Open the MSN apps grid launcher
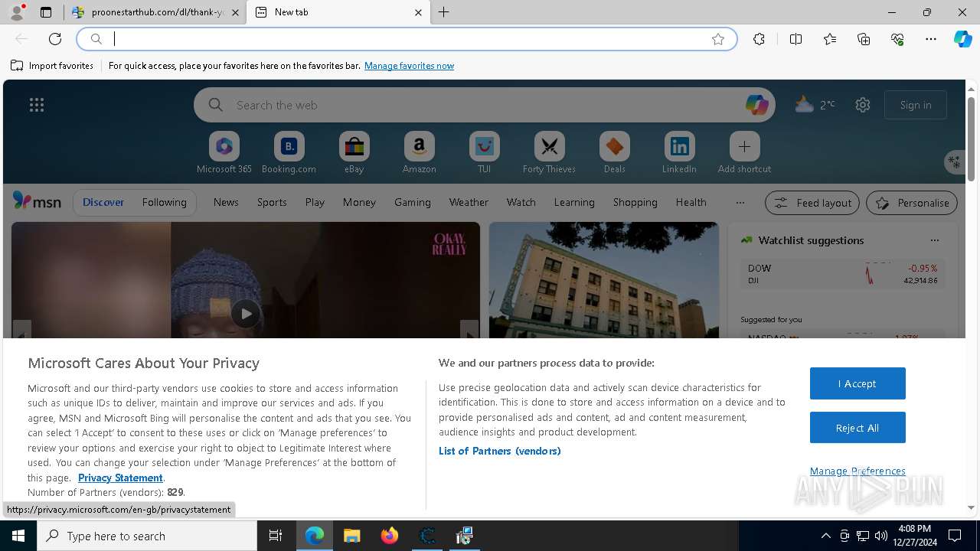The height and width of the screenshot is (551, 980). tap(36, 105)
